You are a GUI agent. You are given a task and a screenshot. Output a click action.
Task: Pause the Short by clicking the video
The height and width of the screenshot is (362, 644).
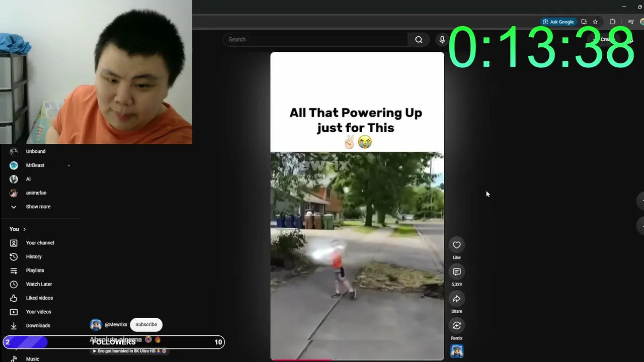(x=357, y=206)
